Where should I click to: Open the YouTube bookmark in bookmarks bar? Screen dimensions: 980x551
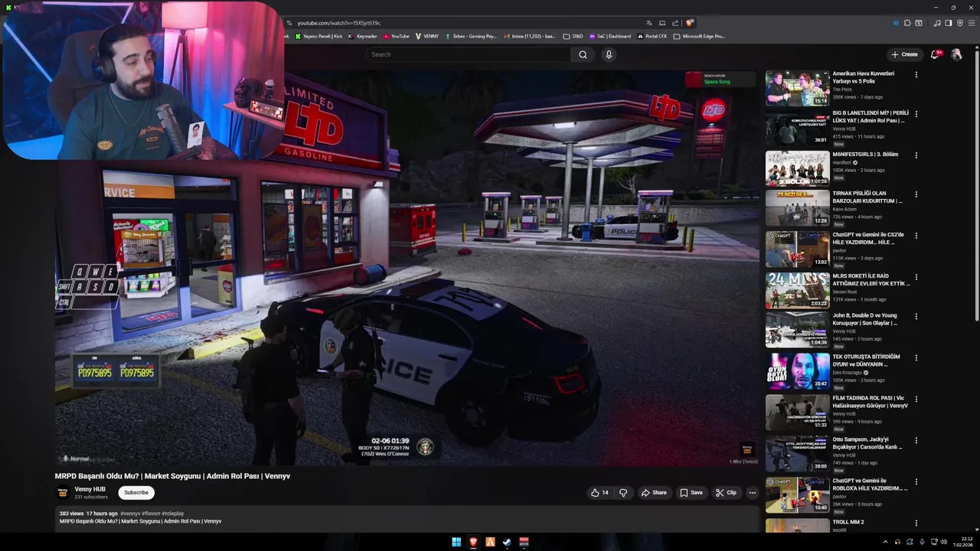point(397,36)
